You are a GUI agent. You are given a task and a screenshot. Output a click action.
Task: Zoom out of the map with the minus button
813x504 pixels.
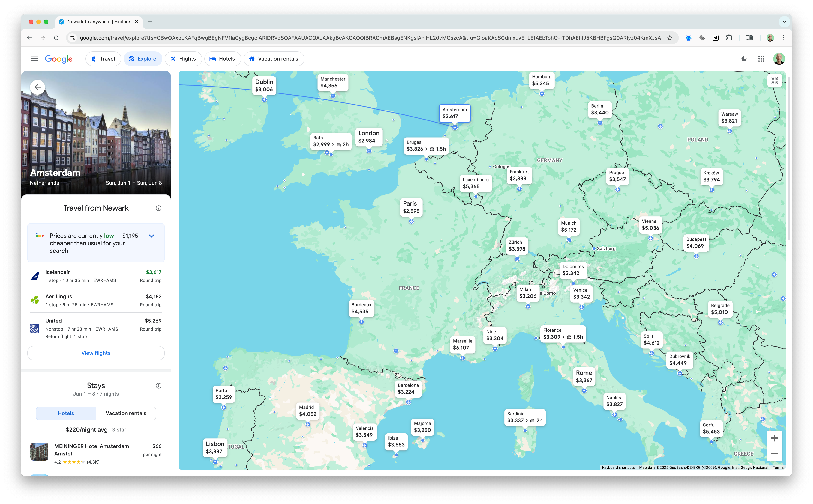point(774,453)
